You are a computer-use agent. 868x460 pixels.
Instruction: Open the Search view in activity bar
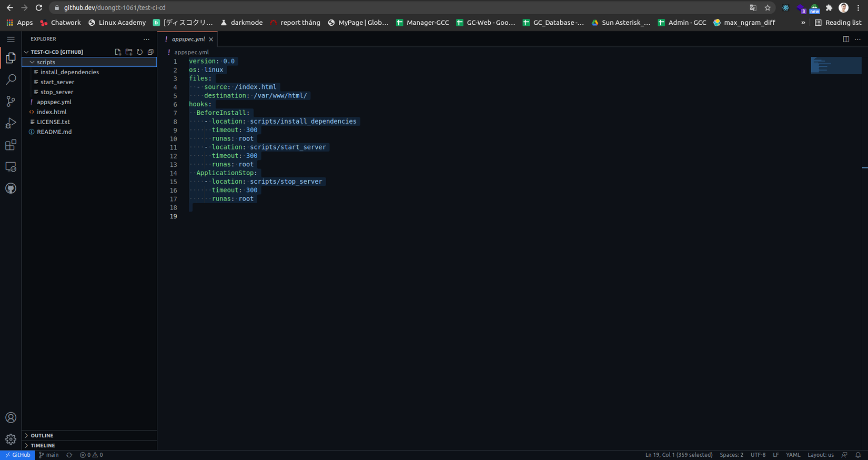point(11,79)
